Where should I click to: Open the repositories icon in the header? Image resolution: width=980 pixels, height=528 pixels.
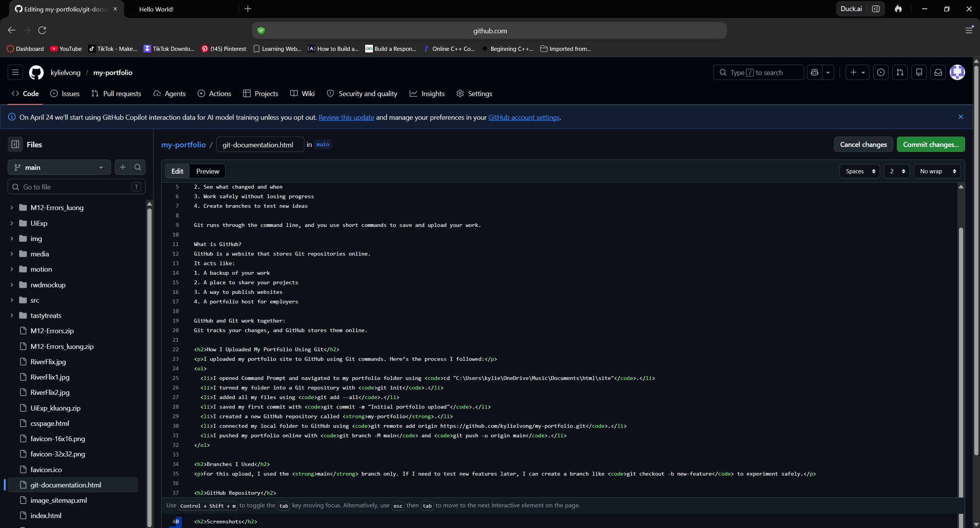click(919, 72)
